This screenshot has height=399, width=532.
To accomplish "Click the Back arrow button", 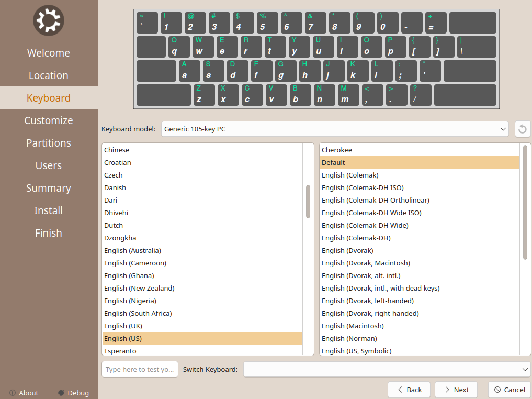I will pyautogui.click(x=409, y=390).
